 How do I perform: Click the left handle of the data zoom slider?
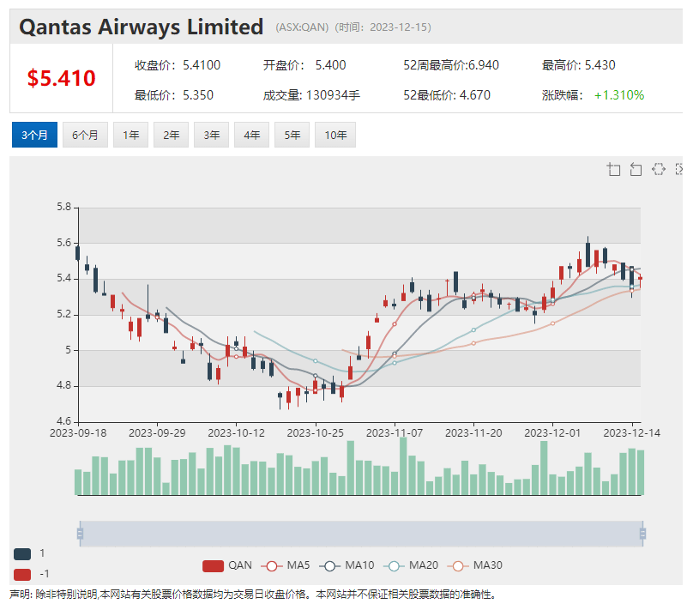coord(80,534)
